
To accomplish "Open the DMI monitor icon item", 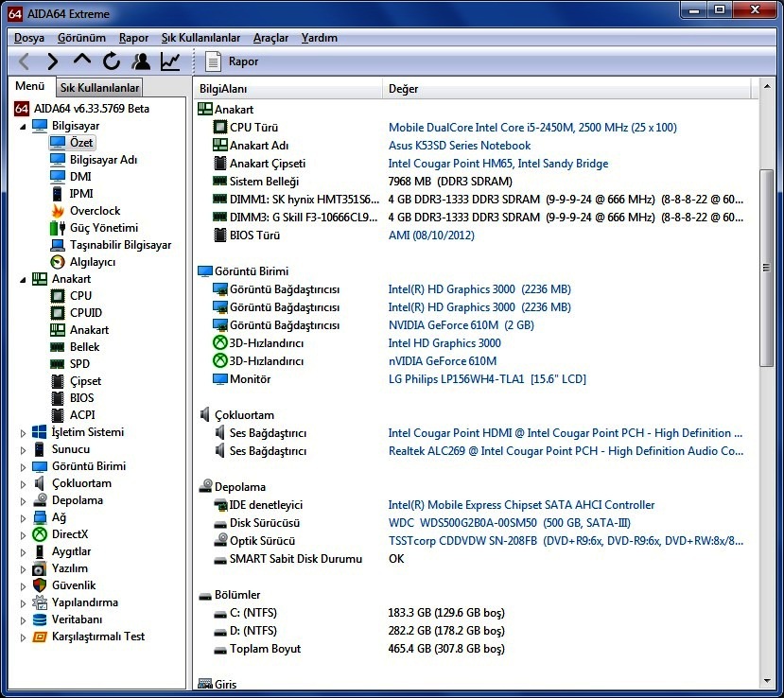I will [x=58, y=177].
